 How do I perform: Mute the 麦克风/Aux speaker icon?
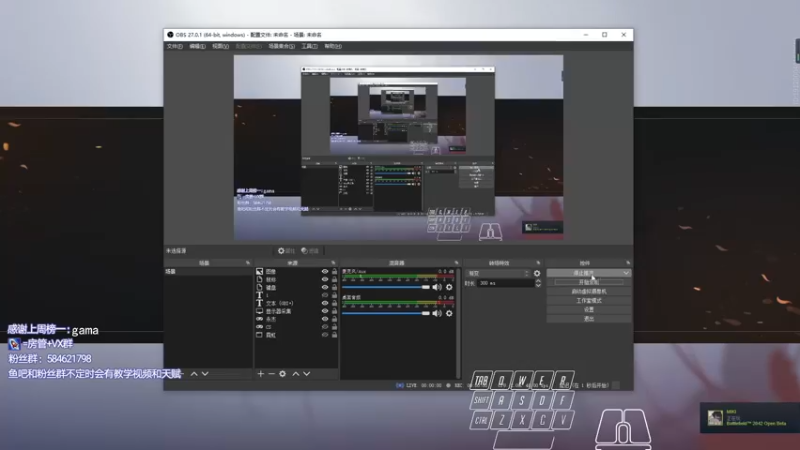coord(437,287)
